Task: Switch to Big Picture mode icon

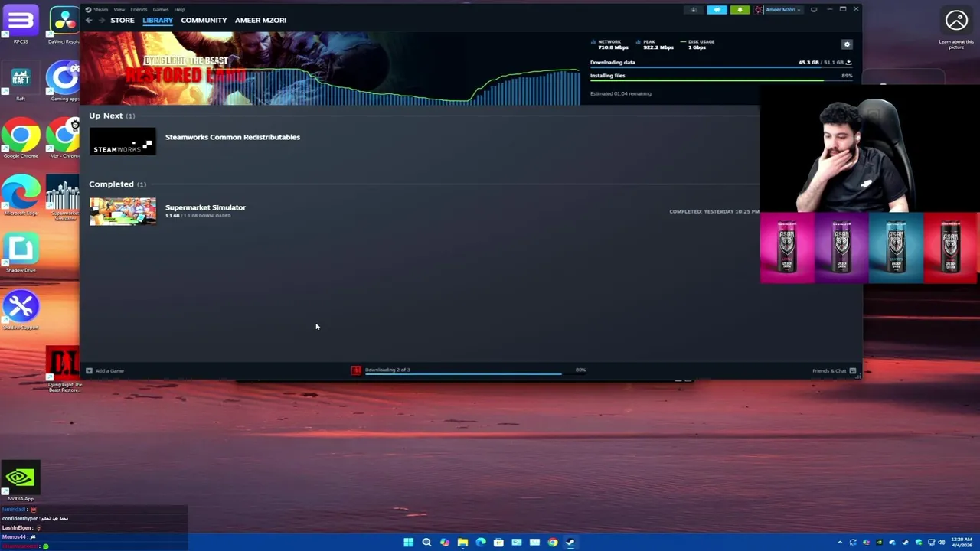Action: (x=814, y=10)
